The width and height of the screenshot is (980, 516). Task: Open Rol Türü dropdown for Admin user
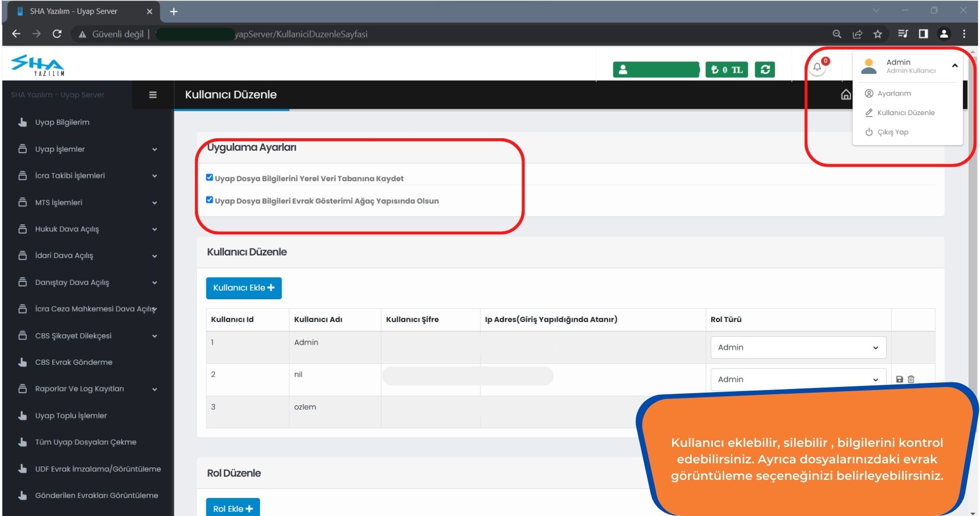[798, 347]
